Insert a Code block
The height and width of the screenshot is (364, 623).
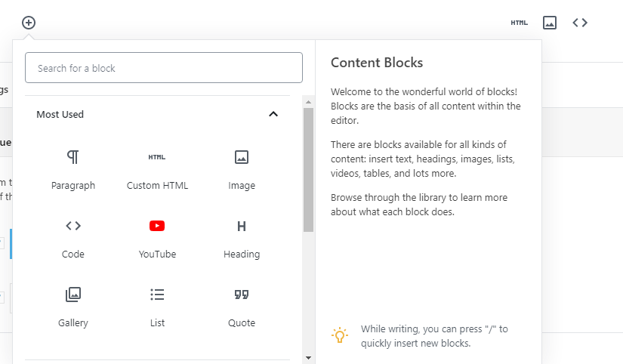pos(73,238)
